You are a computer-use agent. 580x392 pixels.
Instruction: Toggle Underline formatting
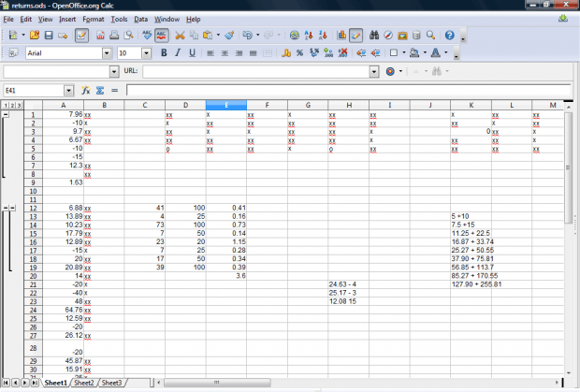[192, 53]
